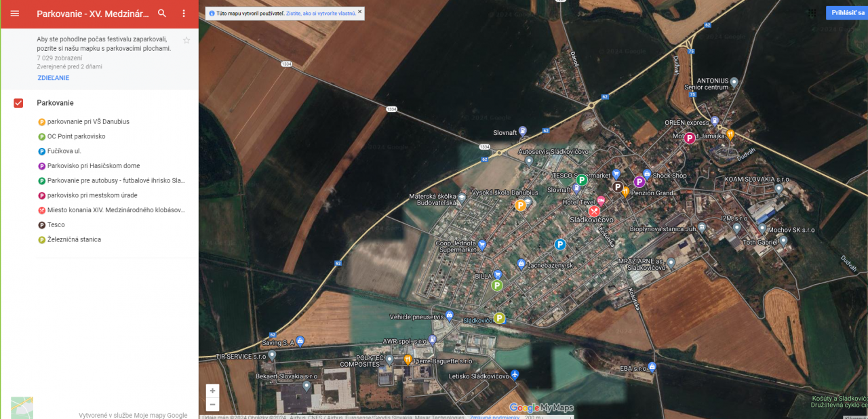Click the 'Prihlásiť sa' sign-in button

click(x=846, y=13)
